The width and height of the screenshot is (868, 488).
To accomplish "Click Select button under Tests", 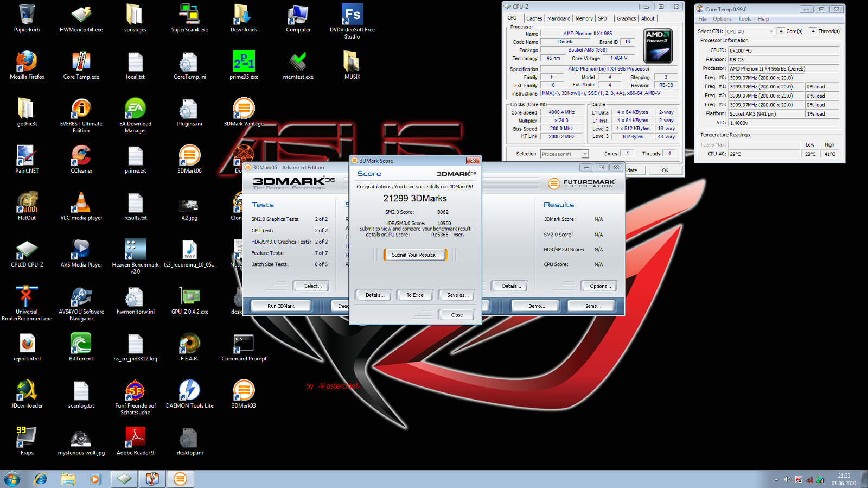I will coord(312,286).
